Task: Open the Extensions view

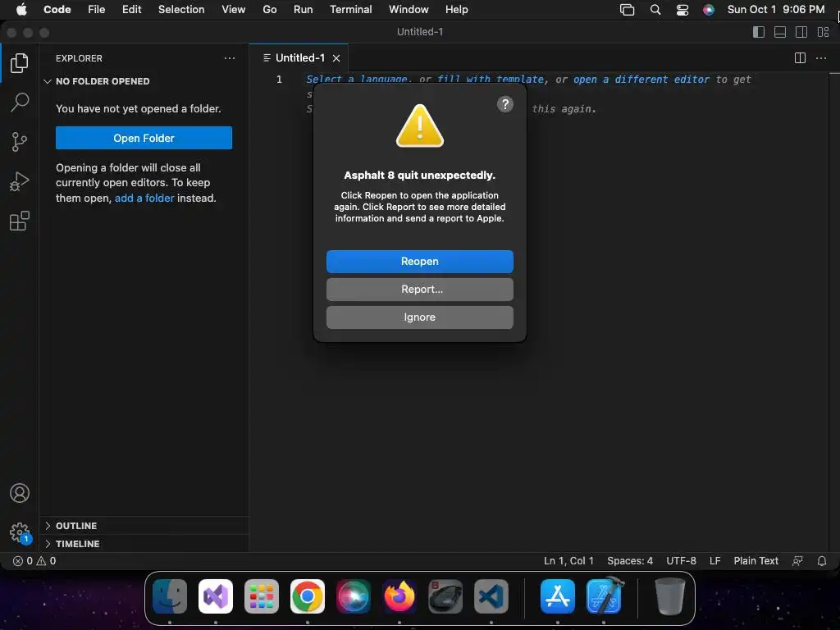Action: [20, 221]
